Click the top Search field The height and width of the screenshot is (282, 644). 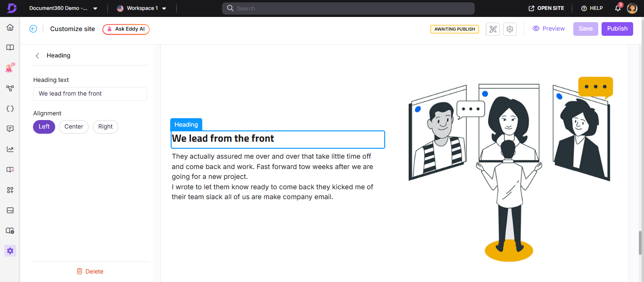348,8
